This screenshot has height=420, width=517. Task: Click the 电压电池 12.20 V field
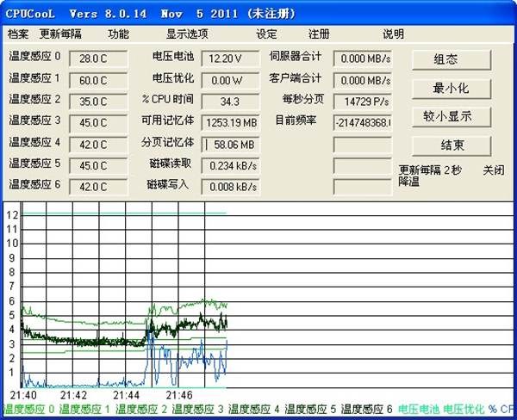(x=228, y=59)
